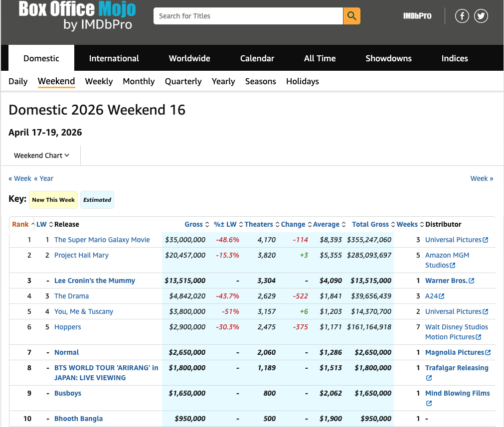Open The Drama release link
Viewport: 504px width, 427px height.
tap(71, 296)
